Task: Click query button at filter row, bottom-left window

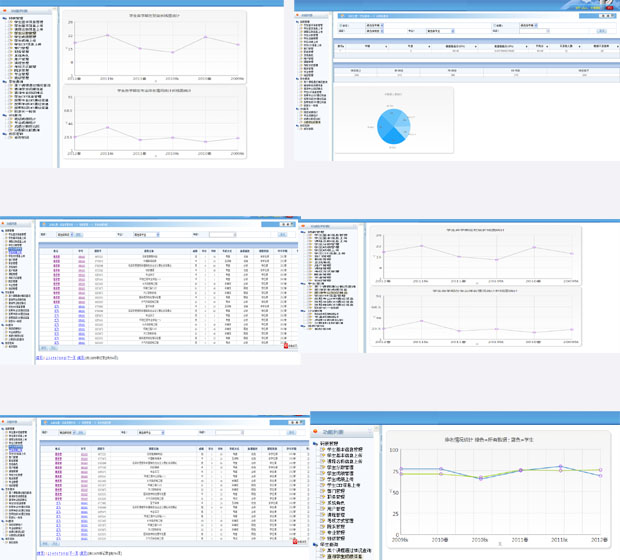Action: [291, 433]
